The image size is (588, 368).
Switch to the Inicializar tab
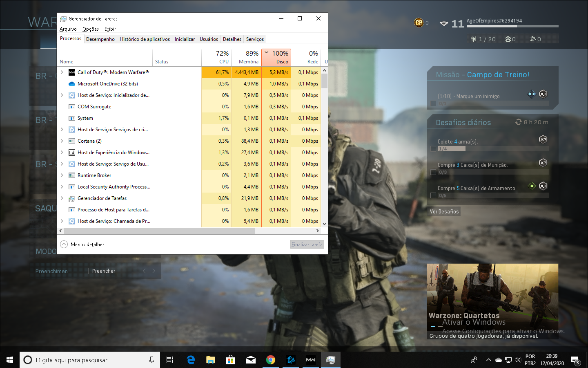click(x=185, y=39)
